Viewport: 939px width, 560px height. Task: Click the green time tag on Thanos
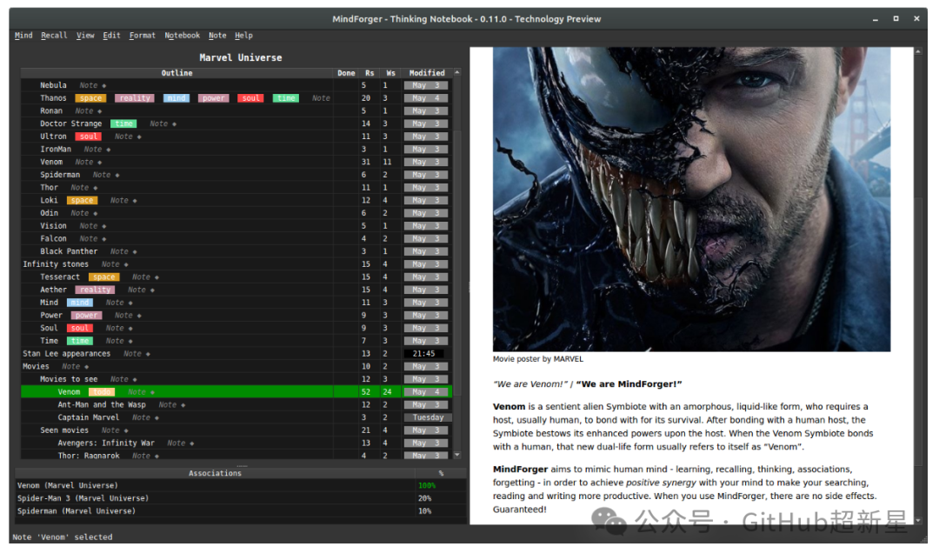click(x=286, y=98)
